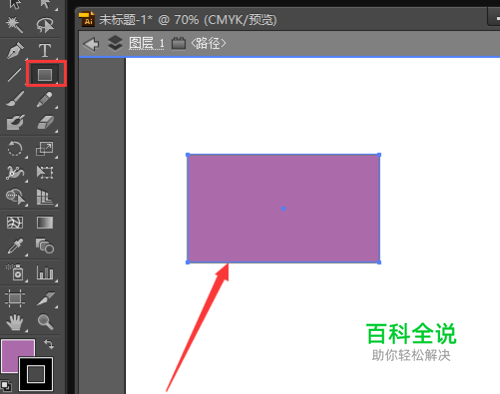Select the Pen tool
This screenshot has width=500, height=394.
click(15, 50)
